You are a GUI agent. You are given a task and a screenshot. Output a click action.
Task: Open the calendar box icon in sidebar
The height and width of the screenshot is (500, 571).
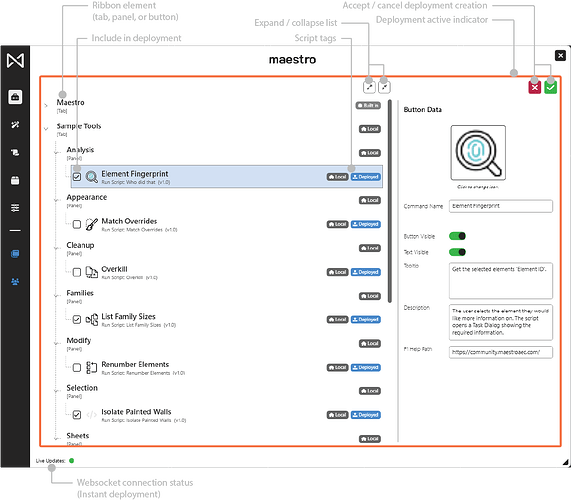[x=15, y=180]
